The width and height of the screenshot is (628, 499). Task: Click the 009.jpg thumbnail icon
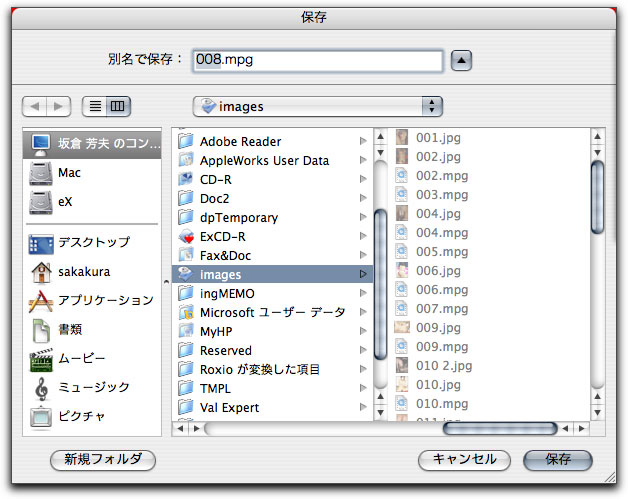tap(402, 327)
